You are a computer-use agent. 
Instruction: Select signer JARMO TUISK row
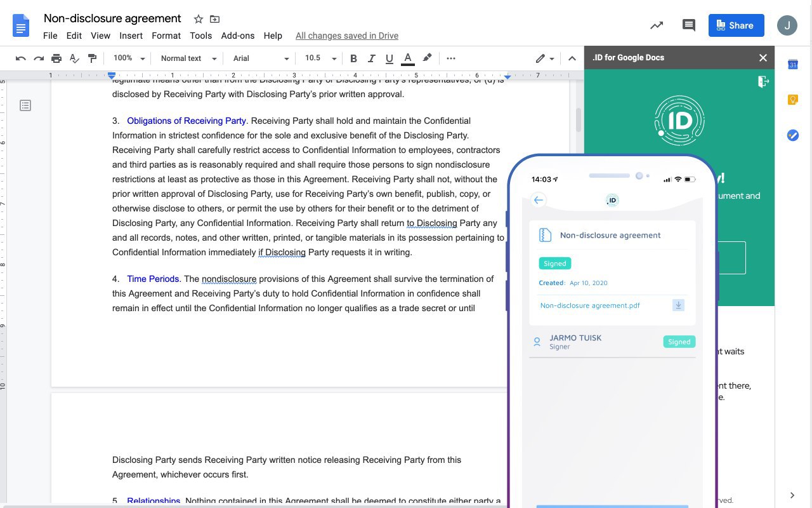pyautogui.click(x=613, y=342)
